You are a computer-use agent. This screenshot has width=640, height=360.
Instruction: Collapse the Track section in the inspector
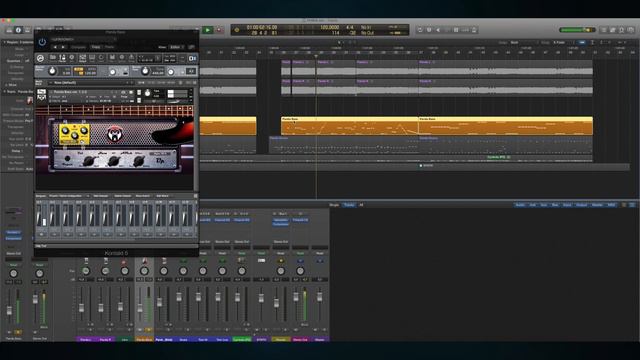4,91
